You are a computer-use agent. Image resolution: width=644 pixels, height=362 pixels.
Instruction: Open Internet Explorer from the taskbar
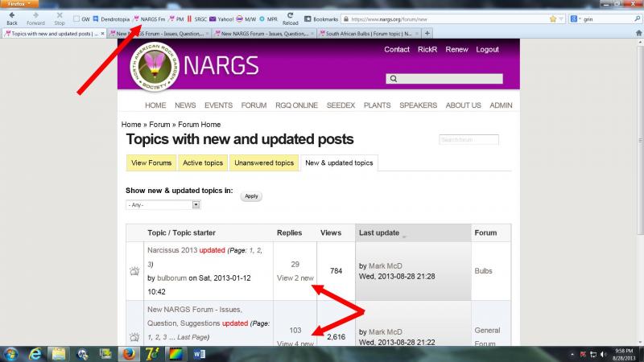tap(35, 353)
